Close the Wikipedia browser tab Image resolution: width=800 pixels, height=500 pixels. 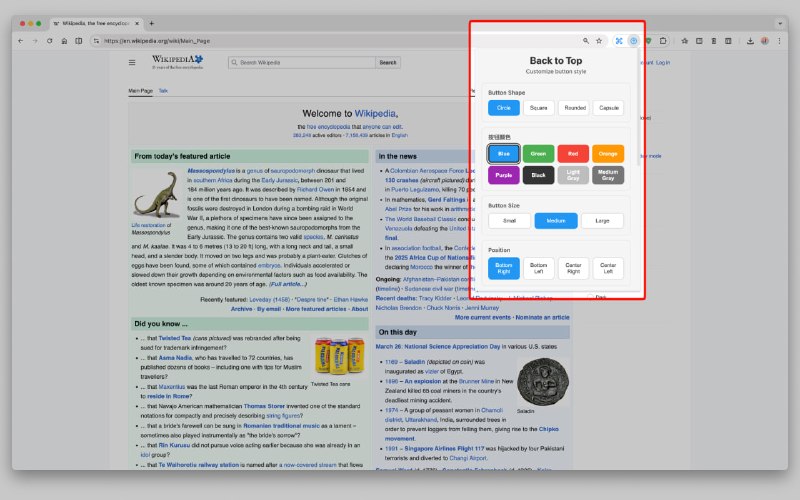click(137, 23)
